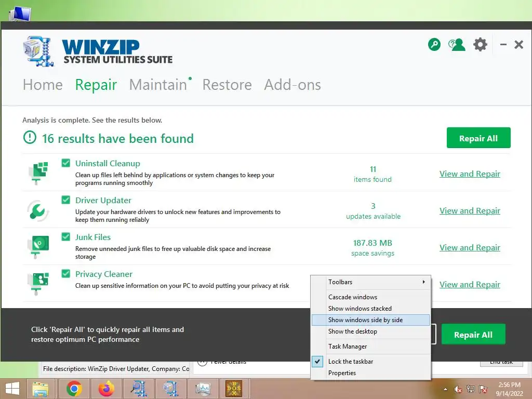Show hidden system tray icons
Viewport: 532px width, 399px height.
click(x=445, y=389)
